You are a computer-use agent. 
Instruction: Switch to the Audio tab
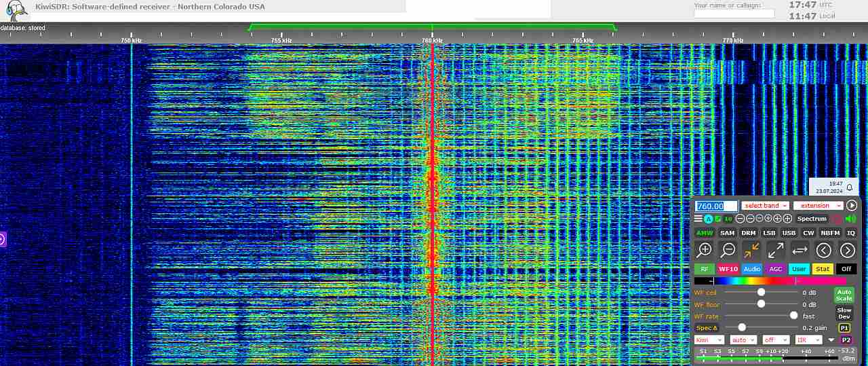click(751, 269)
